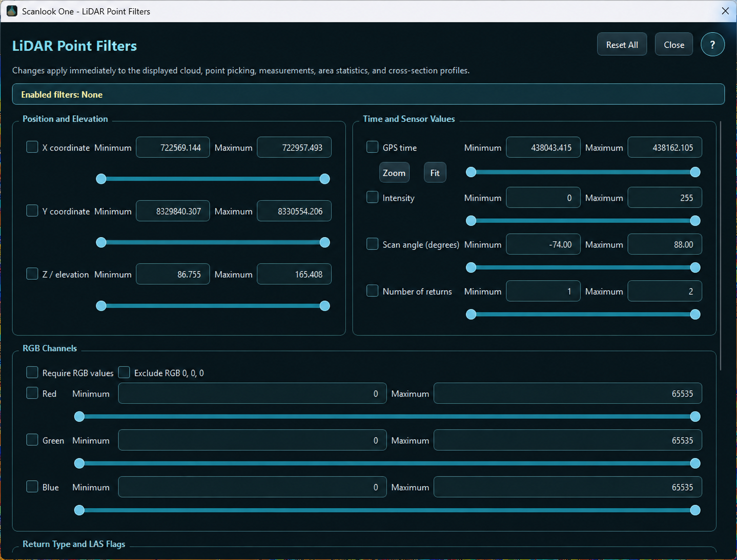Screen dimensions: 737x560
Task: Click the Scan angle minimum field -74.00
Action: tap(543, 244)
